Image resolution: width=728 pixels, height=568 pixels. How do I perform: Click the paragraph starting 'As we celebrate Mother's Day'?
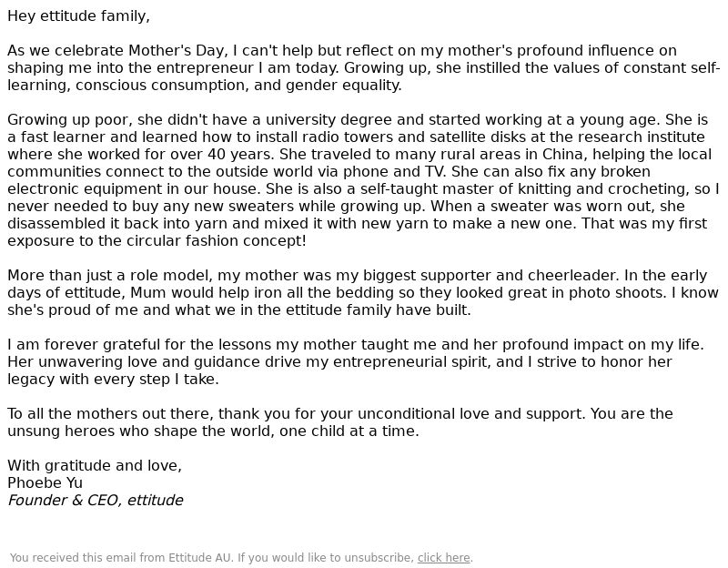[x=363, y=67]
